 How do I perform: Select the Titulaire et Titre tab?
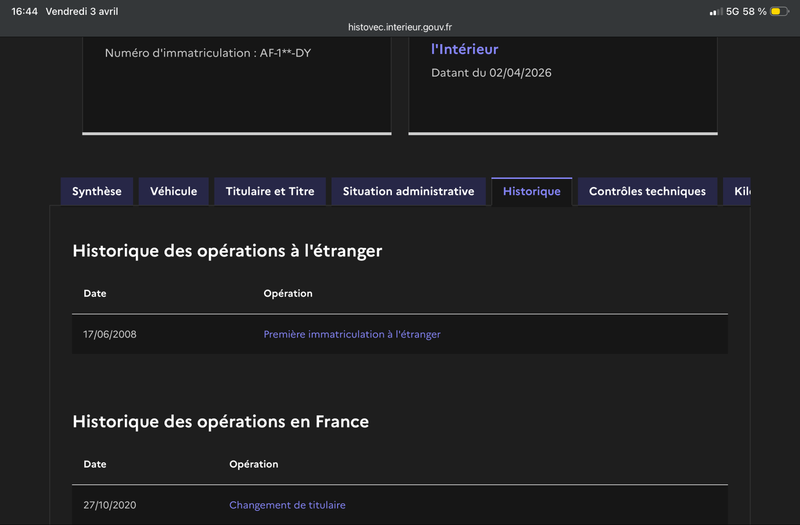tap(270, 191)
